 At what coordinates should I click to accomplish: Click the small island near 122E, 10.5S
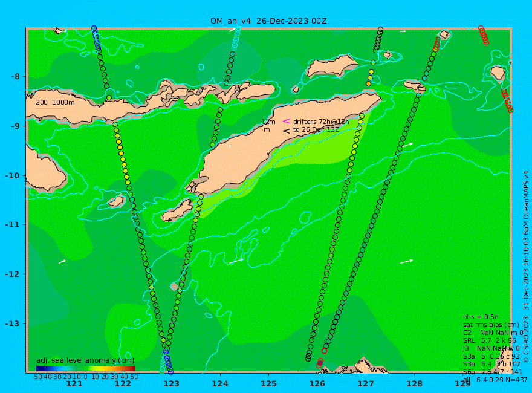[116, 201]
